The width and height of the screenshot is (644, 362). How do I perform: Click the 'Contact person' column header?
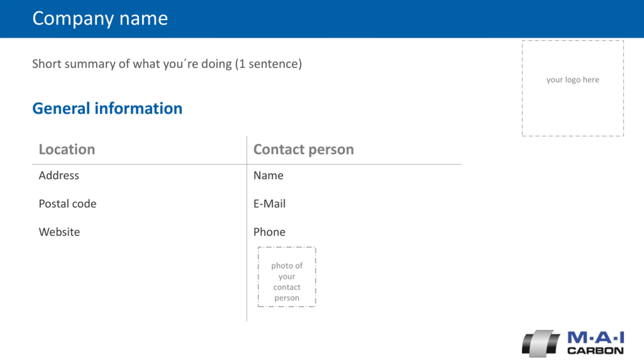click(304, 150)
